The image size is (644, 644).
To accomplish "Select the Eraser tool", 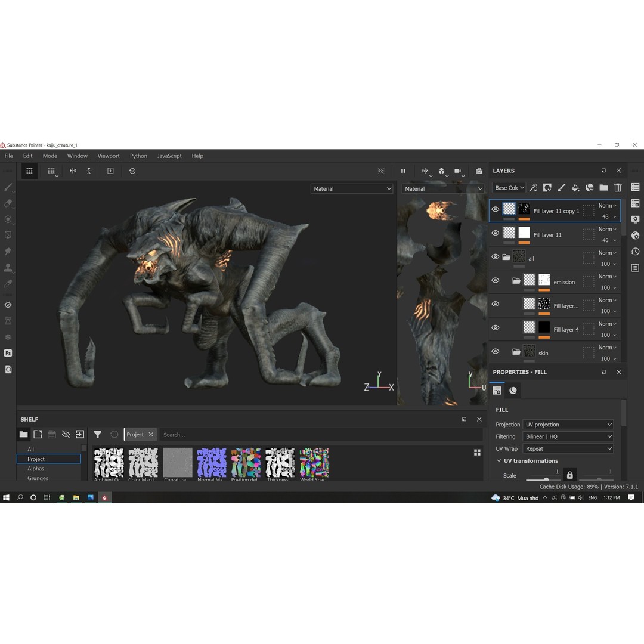I will click(x=8, y=203).
